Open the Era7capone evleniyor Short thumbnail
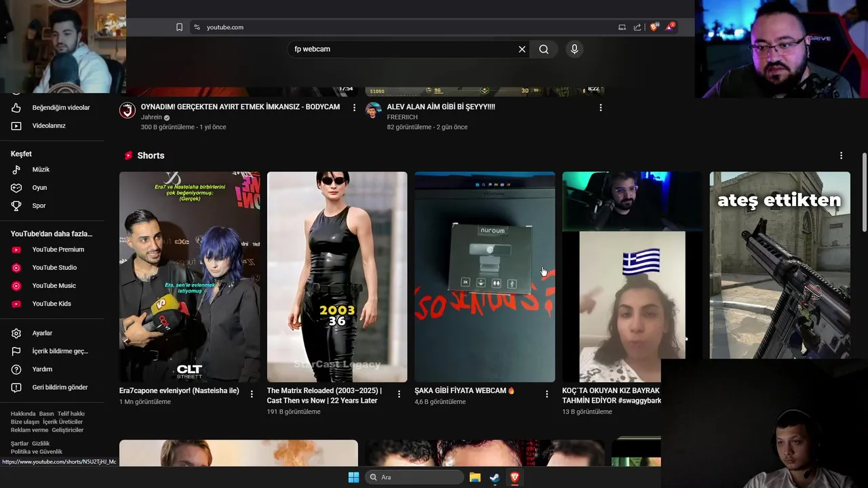Image resolution: width=868 pixels, height=488 pixels. pyautogui.click(x=189, y=277)
